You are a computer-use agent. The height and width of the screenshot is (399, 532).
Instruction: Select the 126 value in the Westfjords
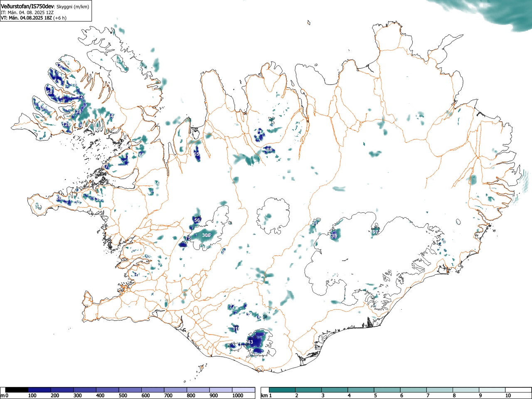click(x=66, y=124)
